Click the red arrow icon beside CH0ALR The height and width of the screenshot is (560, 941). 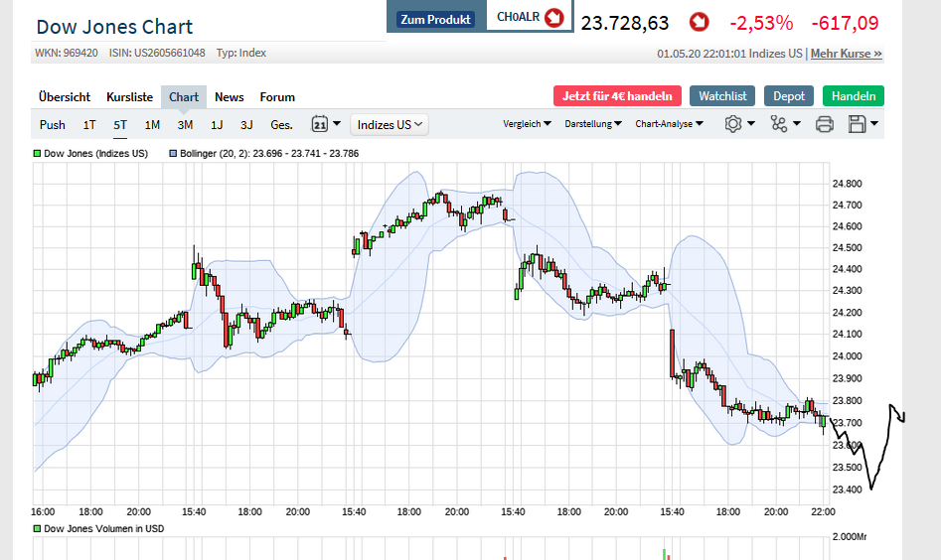(x=554, y=18)
